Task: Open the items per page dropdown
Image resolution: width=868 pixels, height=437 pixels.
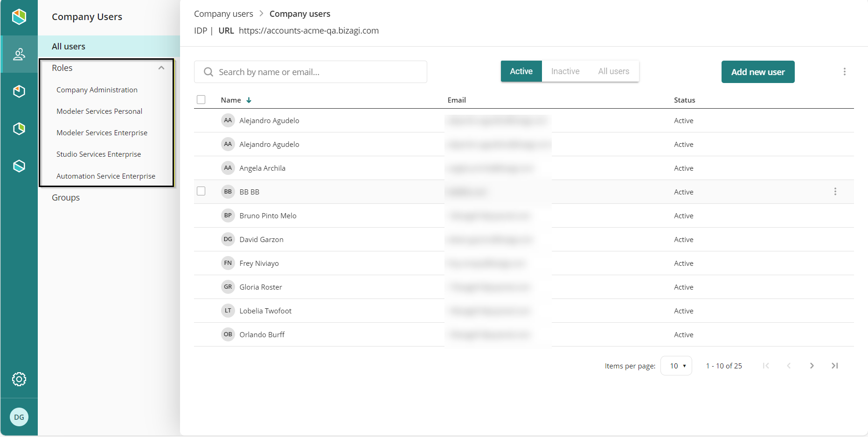Action: click(676, 366)
